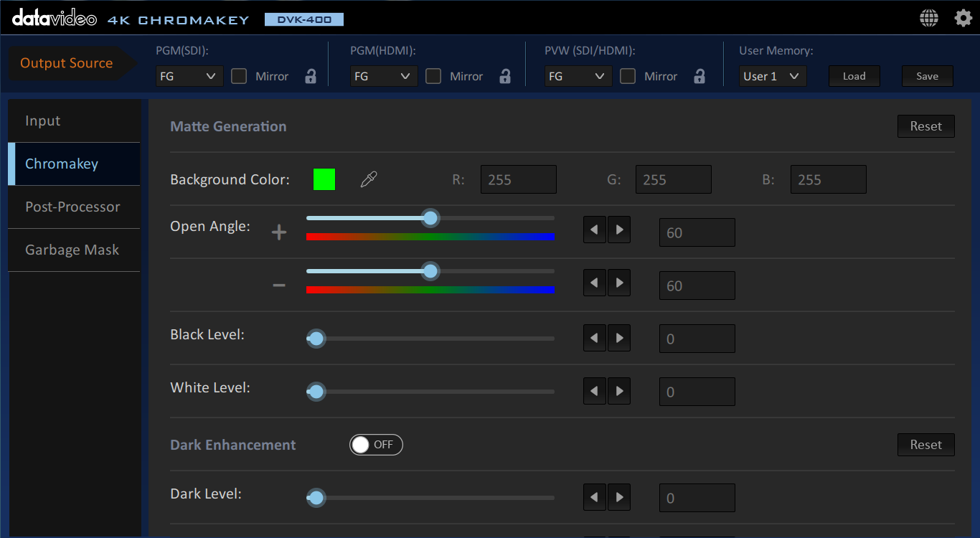Screen dimensions: 980x538
Task: Increase Black Level with right arrow
Action: pos(619,339)
